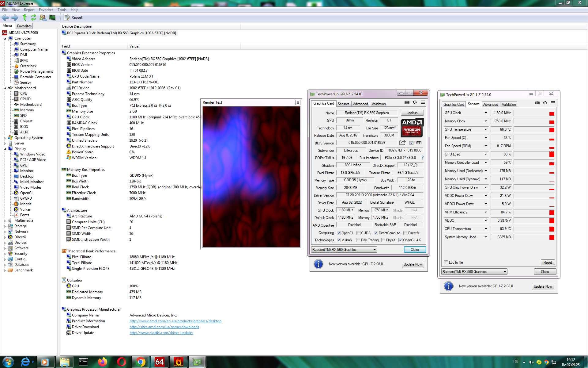Open the GPU Temperature sensor dropdown
588x368 pixels.
pyautogui.click(x=486, y=129)
